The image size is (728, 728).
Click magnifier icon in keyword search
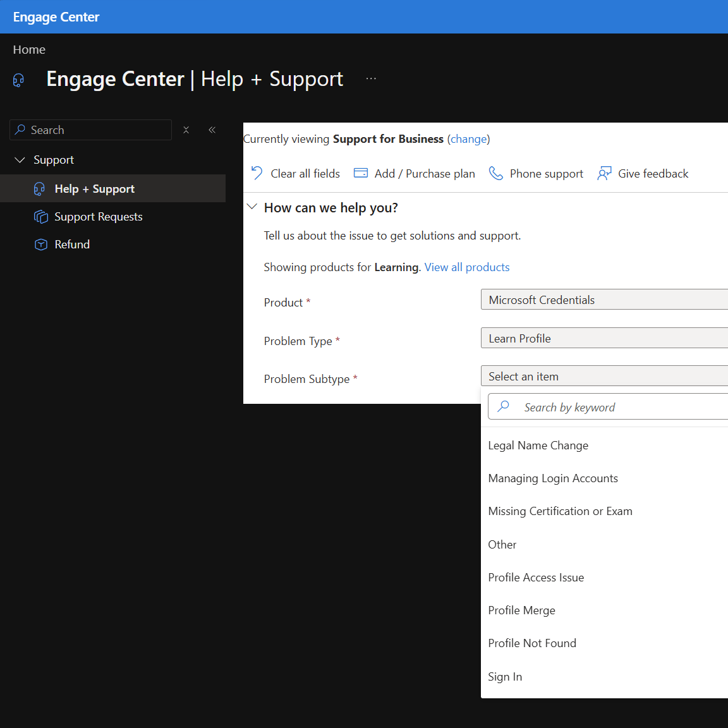point(503,407)
